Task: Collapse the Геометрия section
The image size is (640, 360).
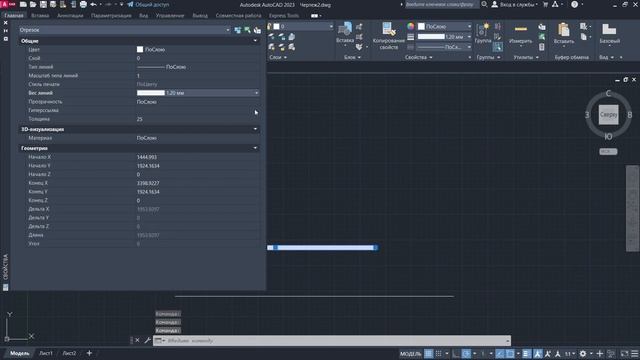Action: pos(255,148)
